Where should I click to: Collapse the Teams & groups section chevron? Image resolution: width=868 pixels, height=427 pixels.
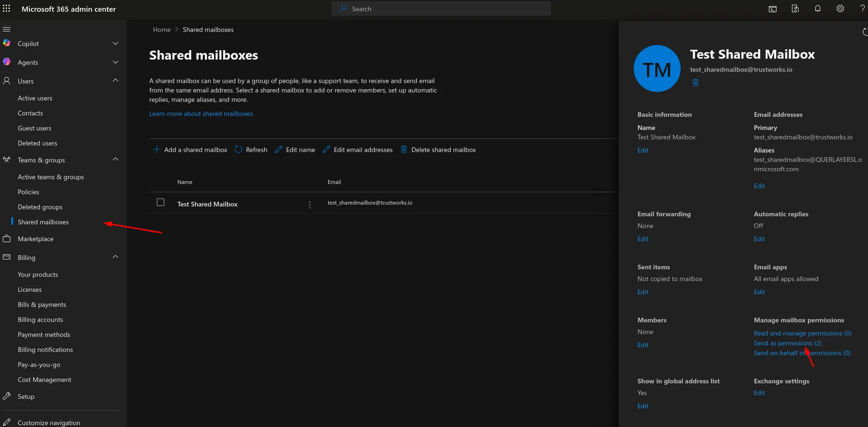pos(115,159)
